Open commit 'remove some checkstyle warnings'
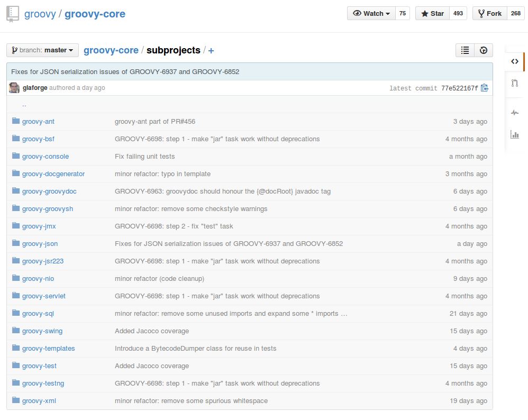Screen dimensions: 528x420 tap(192, 209)
